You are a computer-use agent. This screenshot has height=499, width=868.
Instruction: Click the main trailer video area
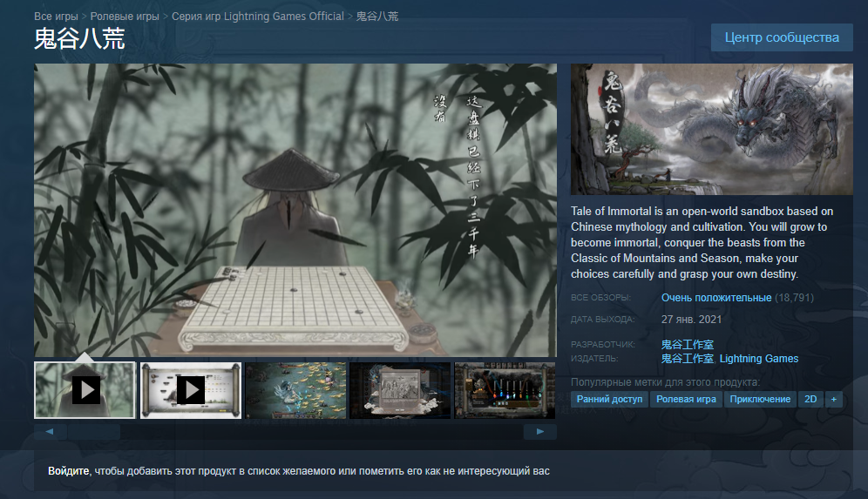pyautogui.click(x=295, y=210)
